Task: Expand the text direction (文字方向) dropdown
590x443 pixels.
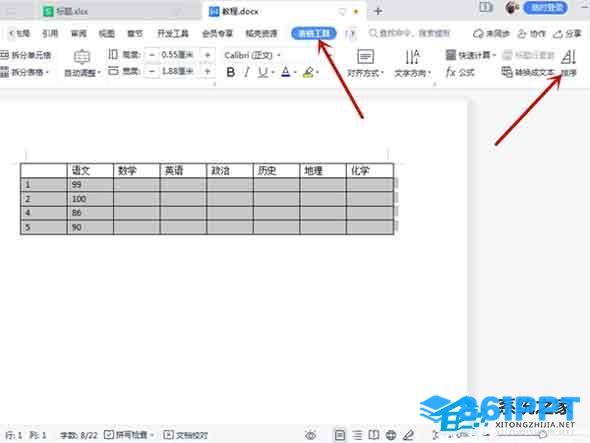Action: pos(412,63)
